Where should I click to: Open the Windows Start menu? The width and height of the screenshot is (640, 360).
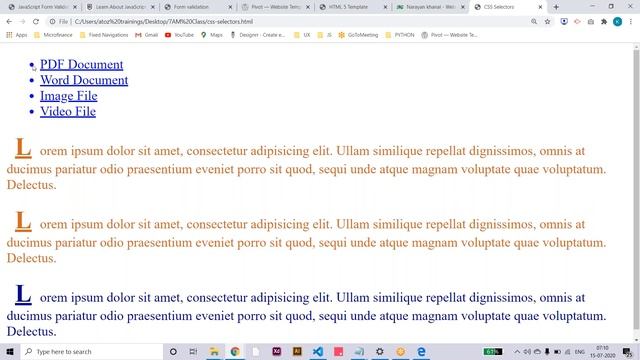(10, 351)
